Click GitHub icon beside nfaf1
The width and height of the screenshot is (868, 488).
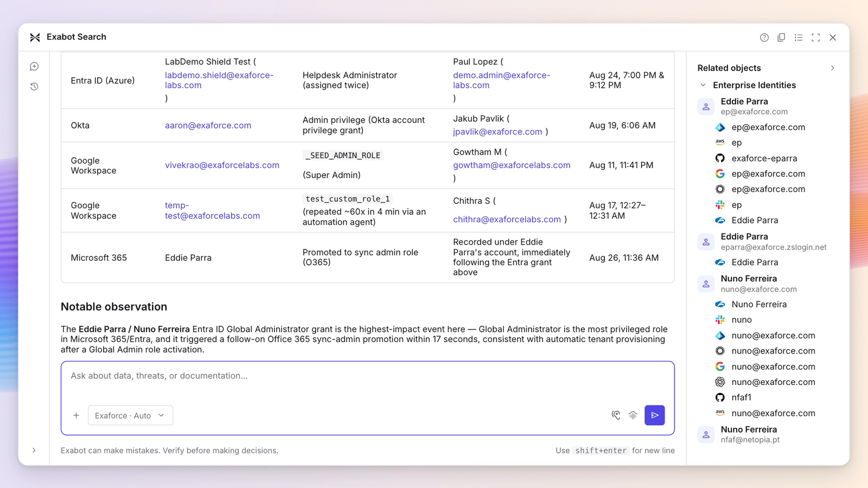[720, 397]
